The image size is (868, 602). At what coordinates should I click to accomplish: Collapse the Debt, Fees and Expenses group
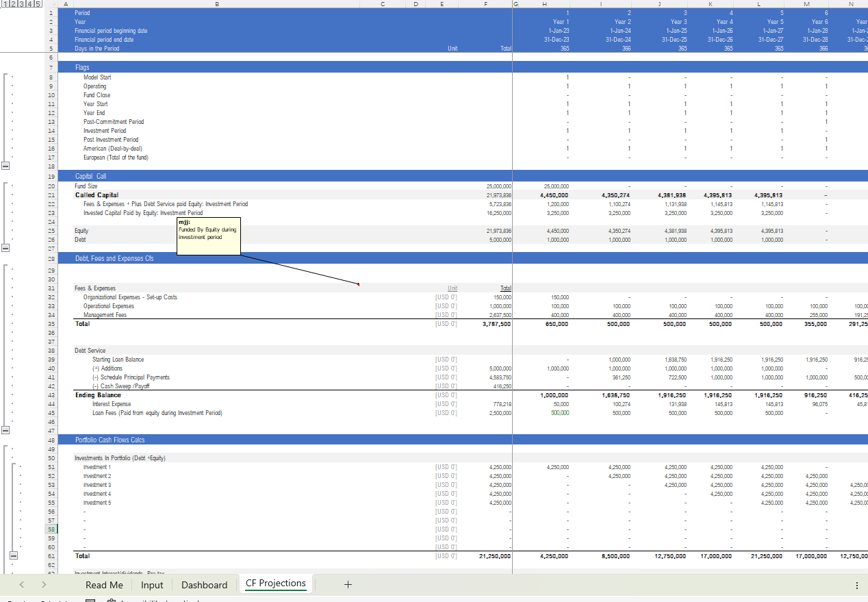point(5,431)
